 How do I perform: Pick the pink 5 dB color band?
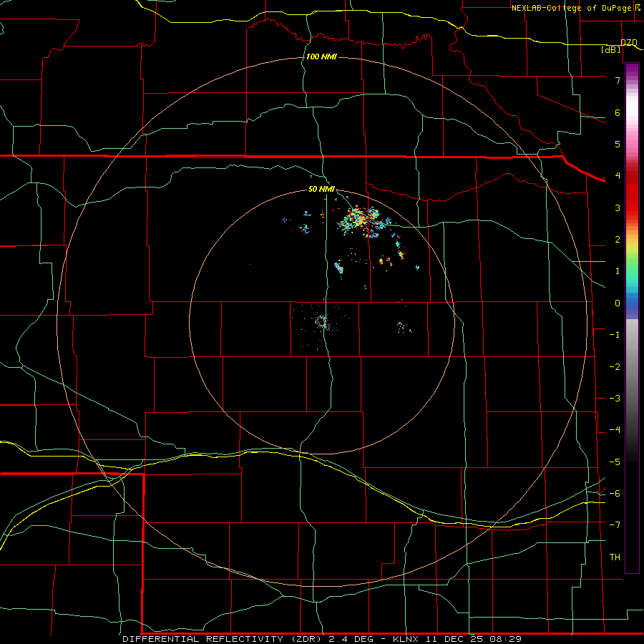pos(632,144)
